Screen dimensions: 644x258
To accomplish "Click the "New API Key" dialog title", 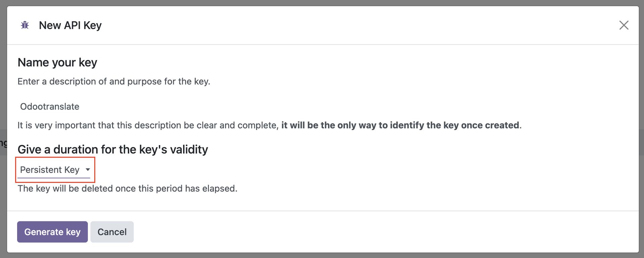I will click(70, 25).
